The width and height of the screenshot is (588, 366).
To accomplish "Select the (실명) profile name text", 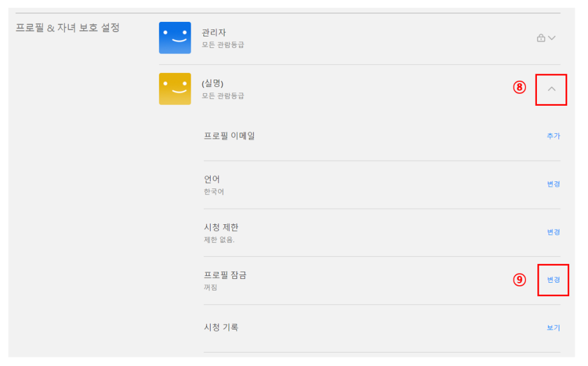I will point(212,83).
